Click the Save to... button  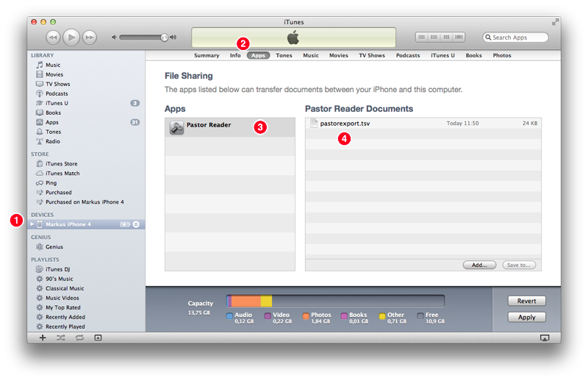pyautogui.click(x=519, y=265)
